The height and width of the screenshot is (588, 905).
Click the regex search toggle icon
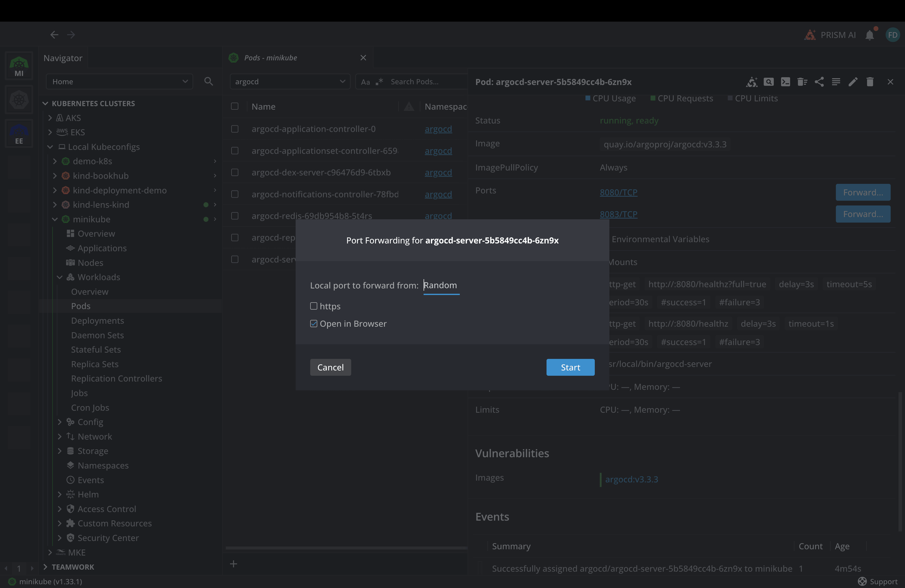pos(379,82)
